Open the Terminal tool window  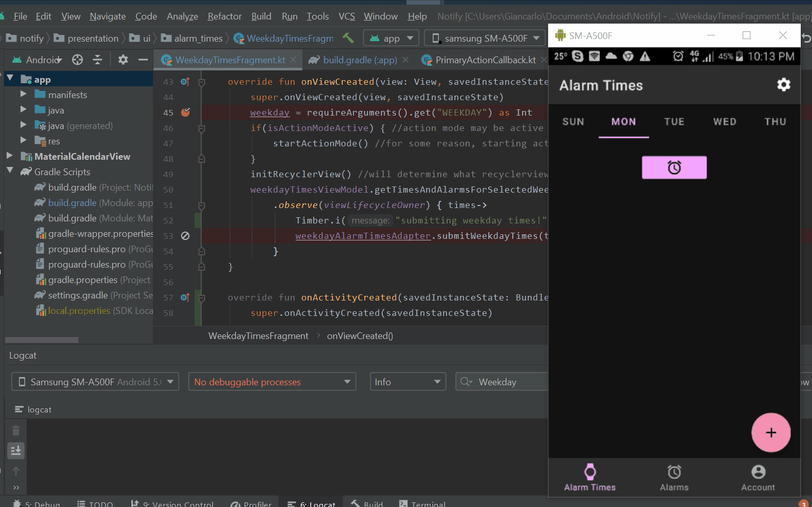pos(422,504)
